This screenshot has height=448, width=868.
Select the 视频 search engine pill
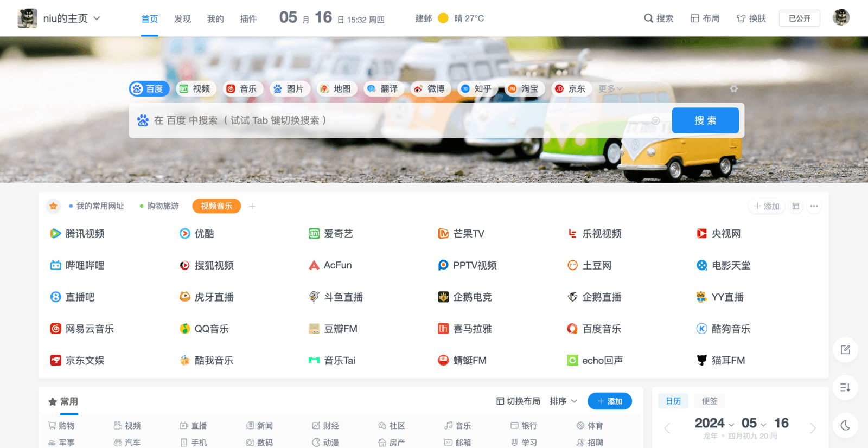pyautogui.click(x=196, y=89)
